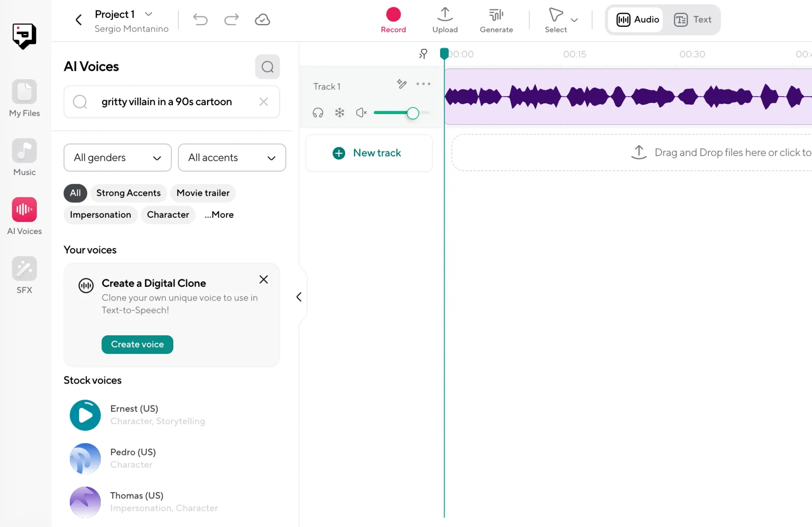Open the voice search magnifier in AI Voices

[267, 67]
